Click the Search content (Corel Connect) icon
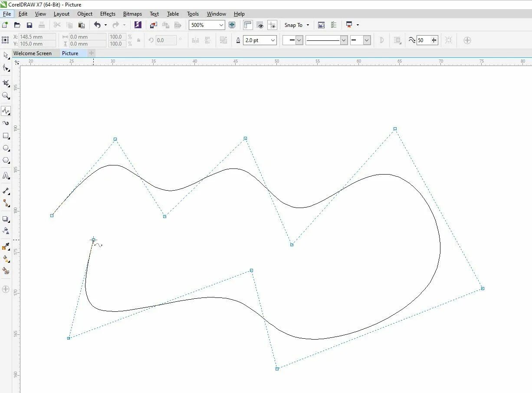Viewport: 532px width, 393px height. (x=138, y=25)
